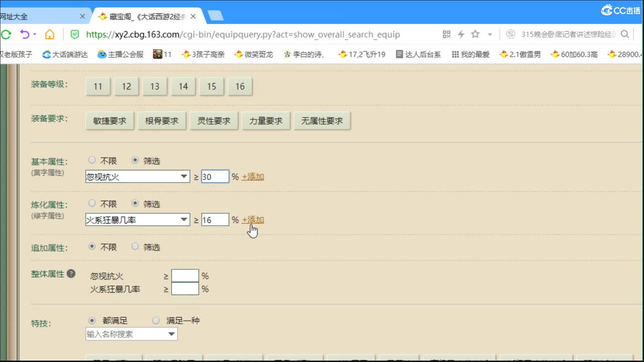Select 不限 for 追加属性
Screen dimensions: 644x362
coord(92,246)
